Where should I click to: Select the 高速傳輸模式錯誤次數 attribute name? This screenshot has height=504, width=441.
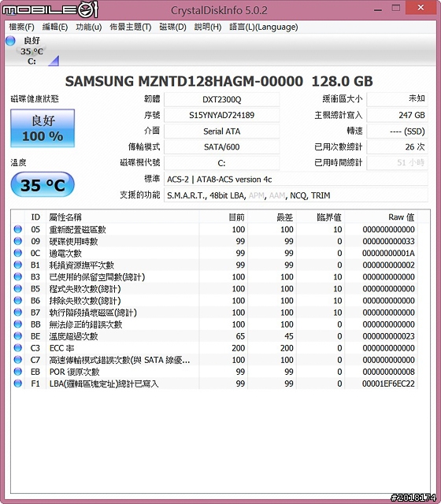[120, 360]
